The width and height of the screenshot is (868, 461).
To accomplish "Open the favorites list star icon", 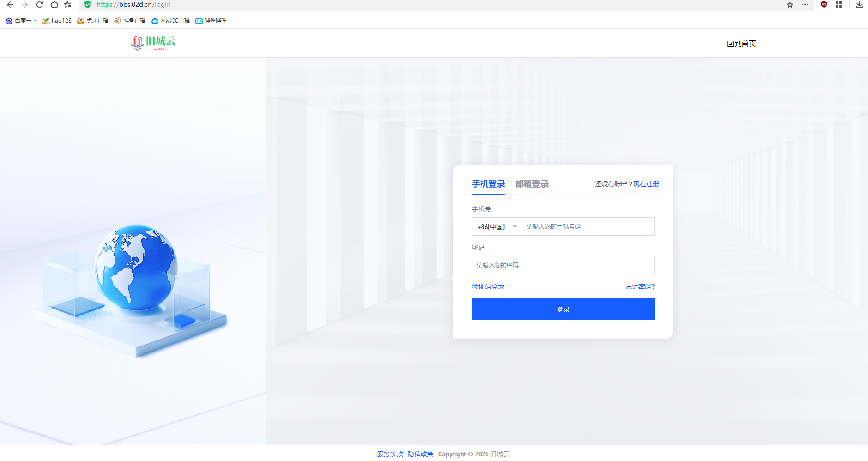I will (68, 5).
